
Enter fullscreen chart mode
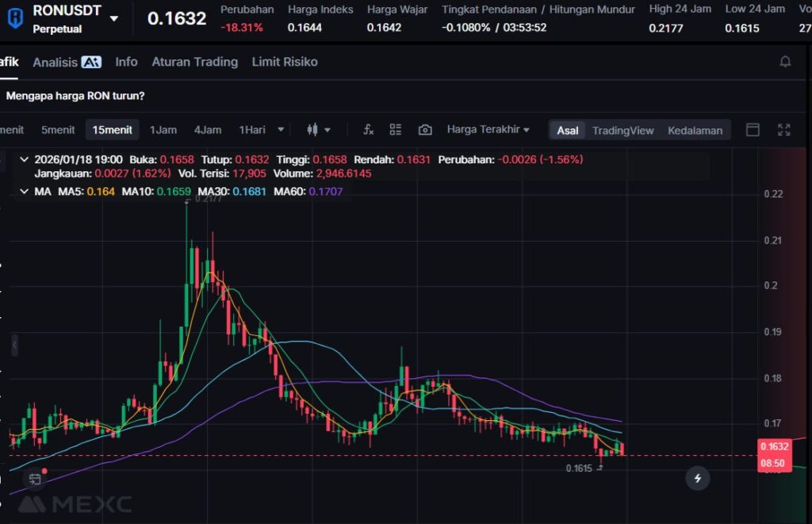[x=783, y=130]
